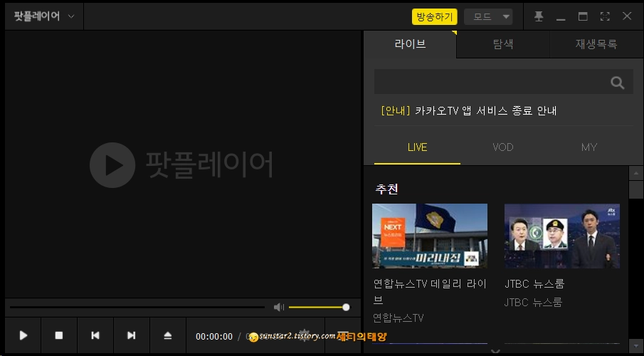Close the PotPlayer window

tap(627, 16)
